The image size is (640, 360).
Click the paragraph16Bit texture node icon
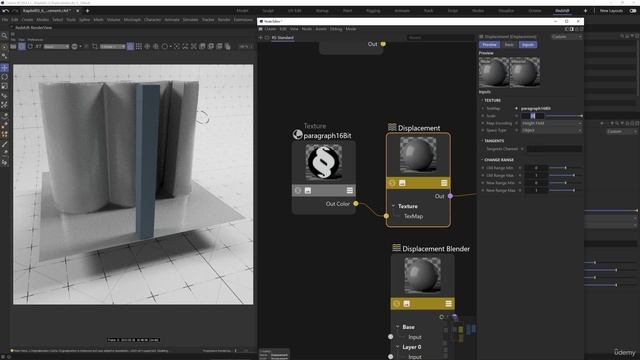point(298,135)
